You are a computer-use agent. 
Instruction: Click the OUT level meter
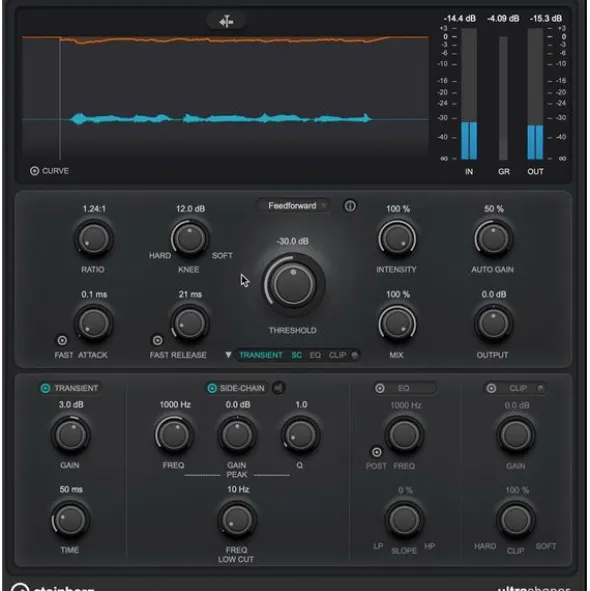[x=535, y=94]
